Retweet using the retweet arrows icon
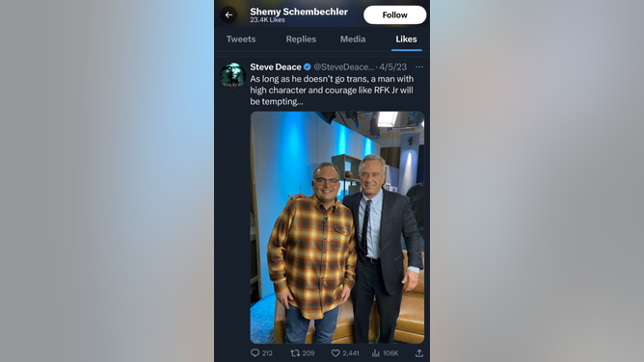 pos(295,353)
